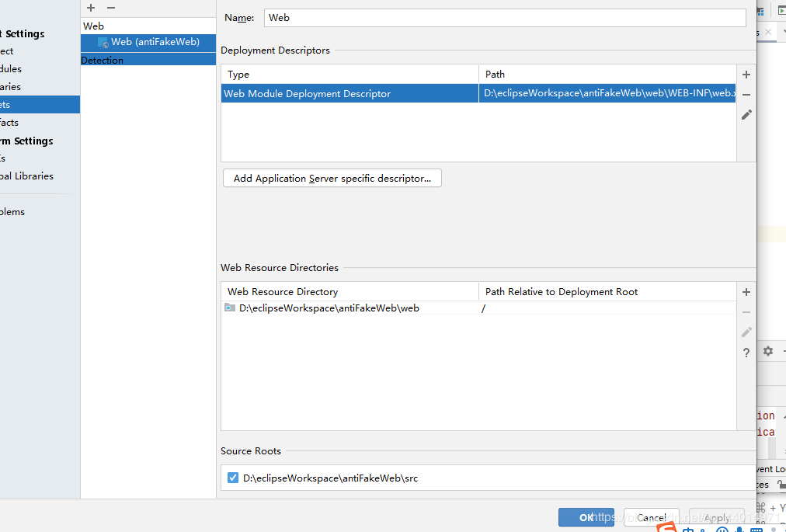
Task: Click Add Application Server specific descriptor button
Action: point(332,179)
